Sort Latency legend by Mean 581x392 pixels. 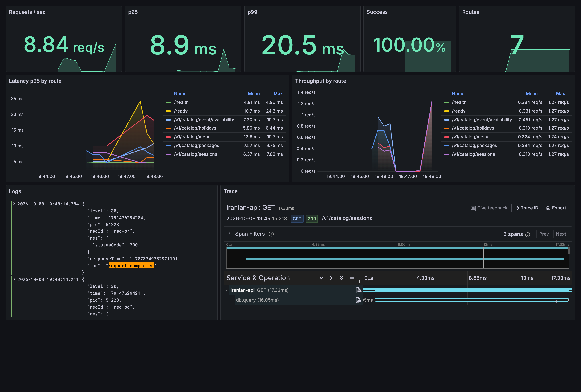pos(253,93)
